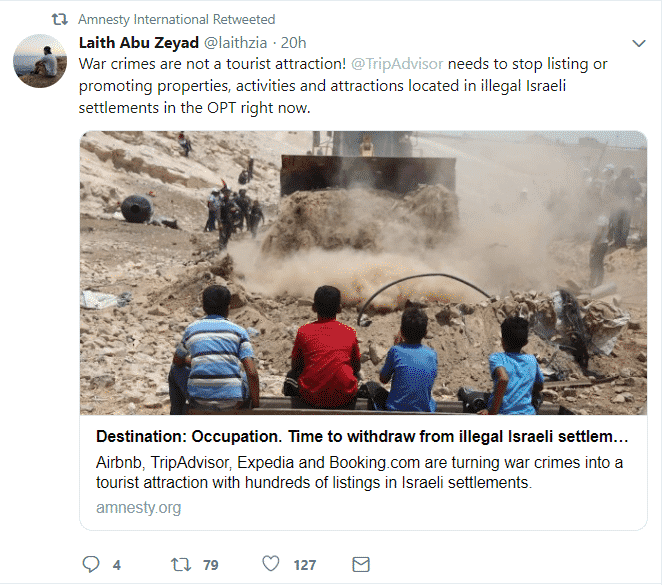
Task: Open Laith Abu Zeyad's profile avatar
Action: tap(40, 61)
